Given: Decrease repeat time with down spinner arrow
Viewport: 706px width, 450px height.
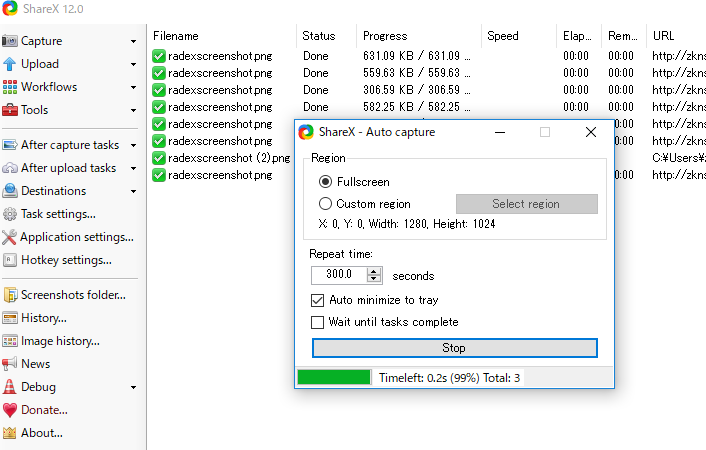Looking at the screenshot, I should tap(374, 278).
